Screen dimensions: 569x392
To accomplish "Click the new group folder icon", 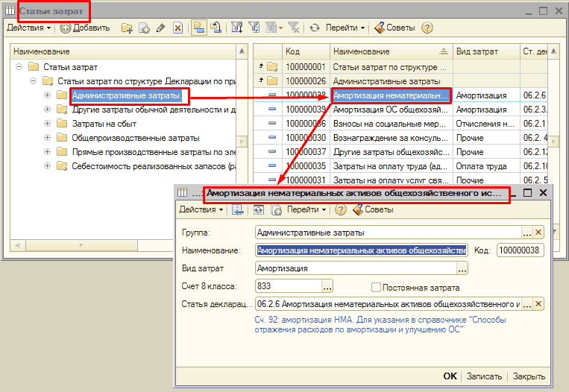I will coord(127,28).
